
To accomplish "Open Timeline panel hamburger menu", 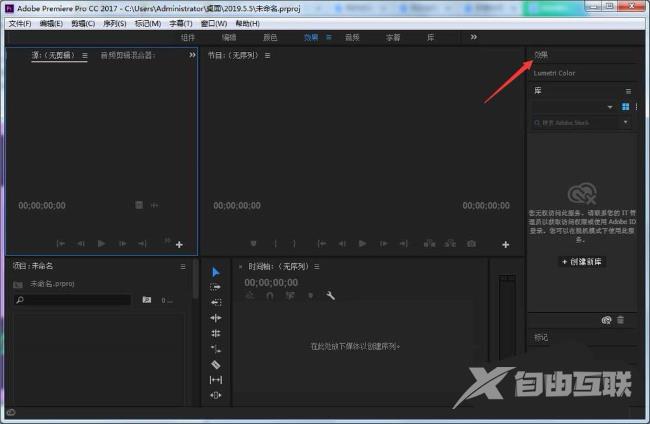I will point(317,267).
